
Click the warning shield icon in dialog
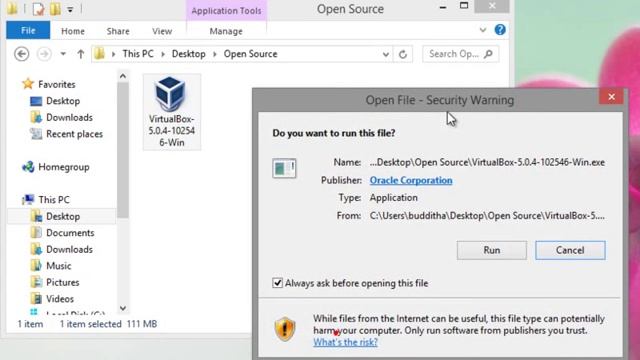click(284, 329)
